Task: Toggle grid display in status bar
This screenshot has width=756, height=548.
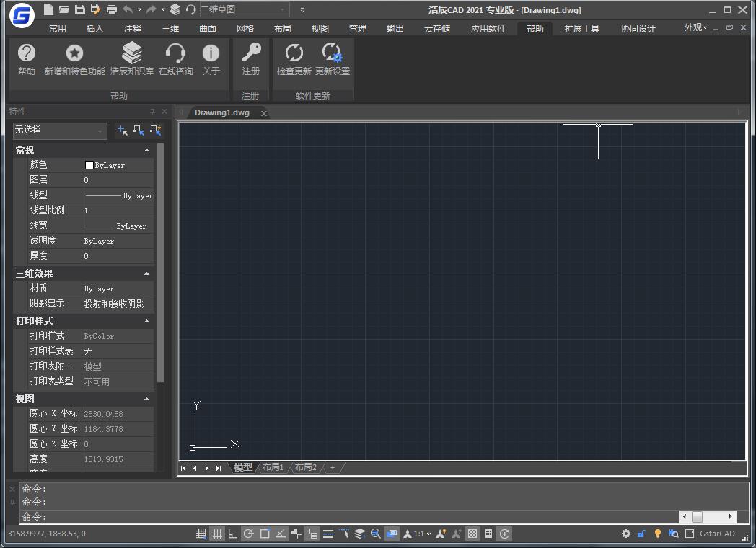Action: tap(216, 534)
